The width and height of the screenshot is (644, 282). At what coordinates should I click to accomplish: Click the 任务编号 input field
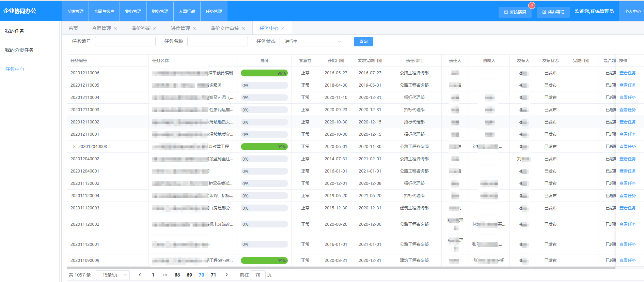pyautogui.click(x=125, y=42)
